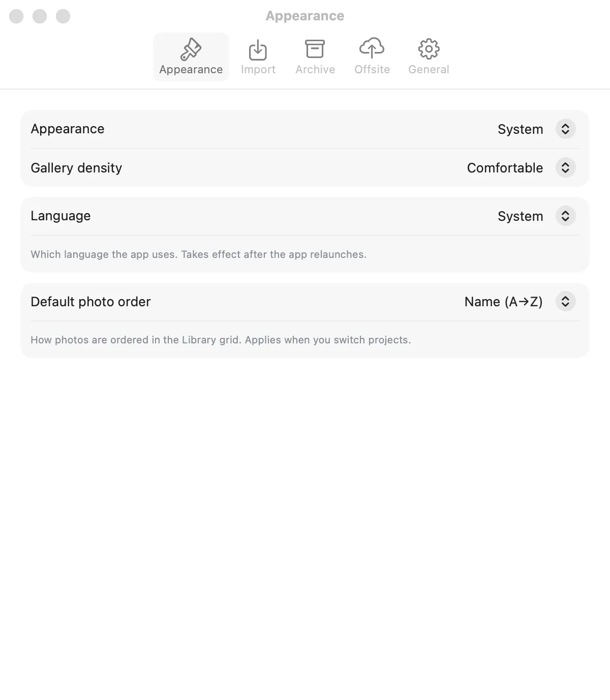Minimize the Appearance settings window

point(40,16)
